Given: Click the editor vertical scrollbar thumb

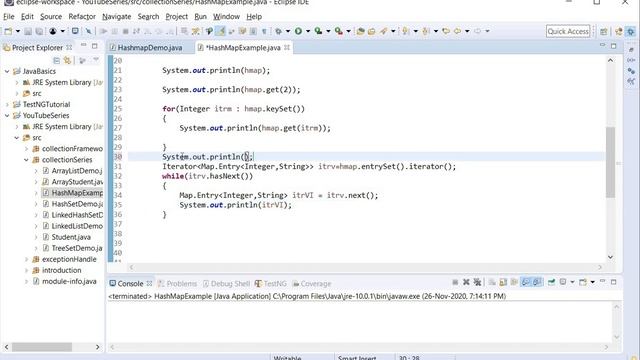Looking at the screenshot, I should click(x=610, y=162).
